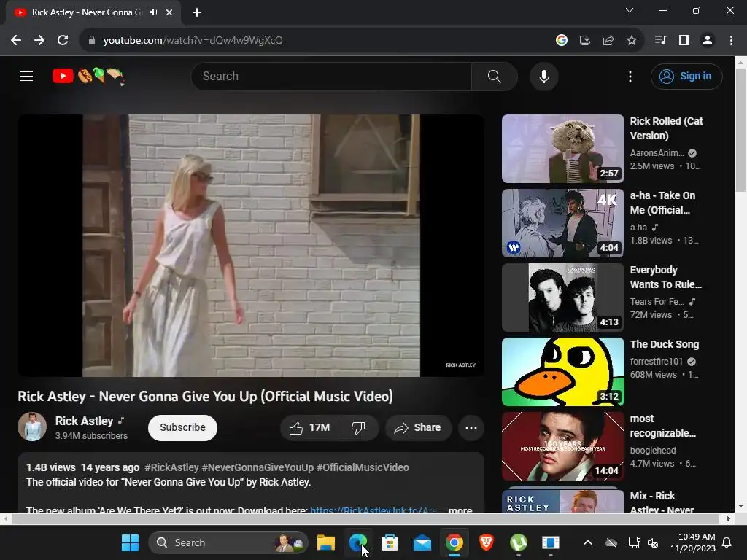Open the #NeverGonnaGiveYouUp hashtag
The height and width of the screenshot is (560, 747).
(258, 467)
